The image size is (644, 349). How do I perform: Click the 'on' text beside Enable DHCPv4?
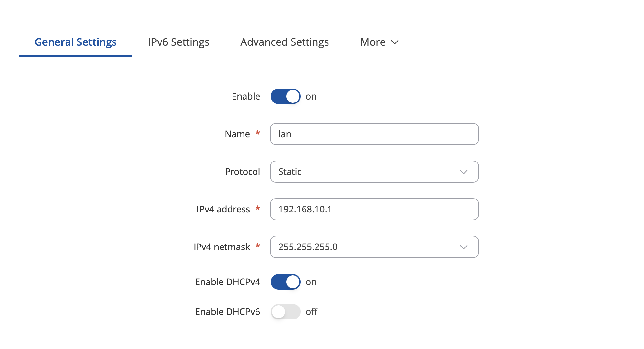311,282
